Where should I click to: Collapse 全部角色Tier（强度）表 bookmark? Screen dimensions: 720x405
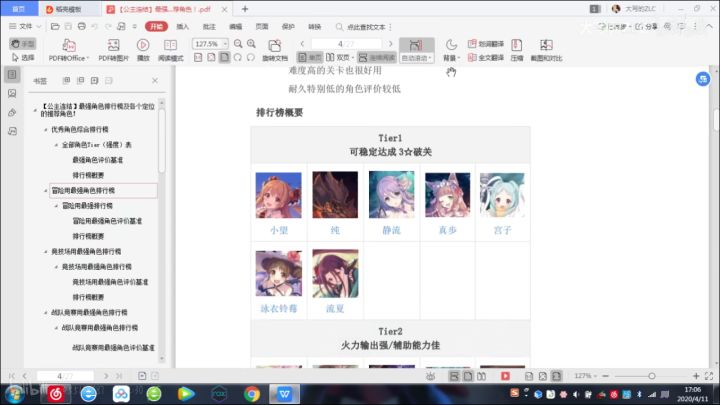pyautogui.click(x=56, y=145)
